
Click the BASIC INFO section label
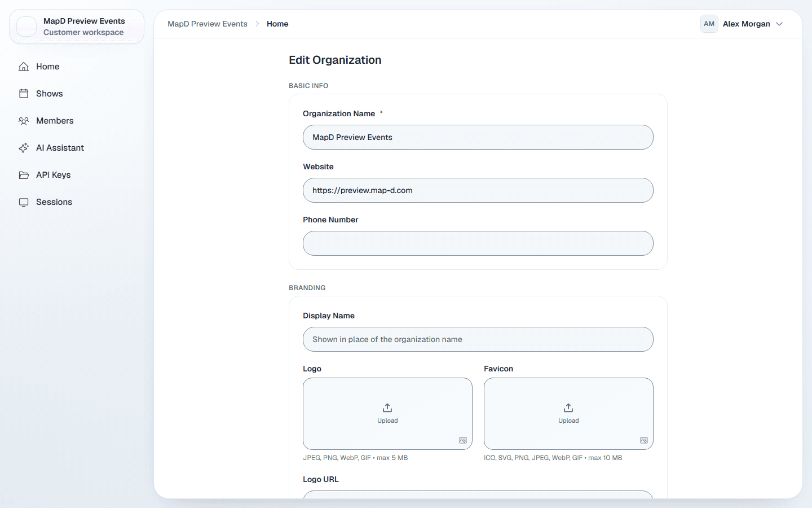click(x=308, y=86)
